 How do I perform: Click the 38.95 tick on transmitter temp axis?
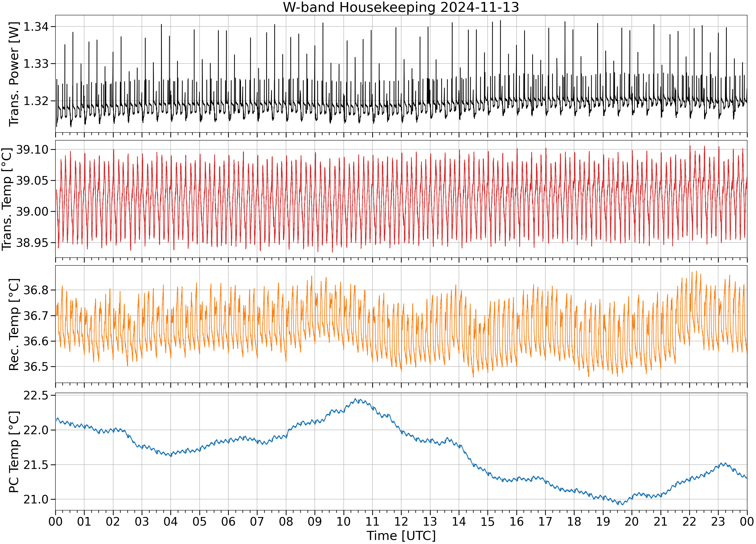32,243
